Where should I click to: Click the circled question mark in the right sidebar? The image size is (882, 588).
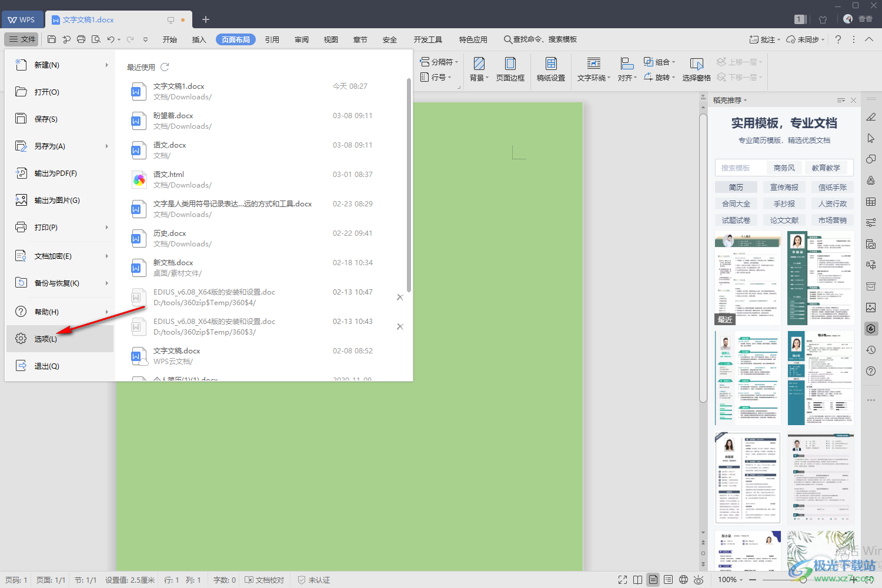coord(871,371)
